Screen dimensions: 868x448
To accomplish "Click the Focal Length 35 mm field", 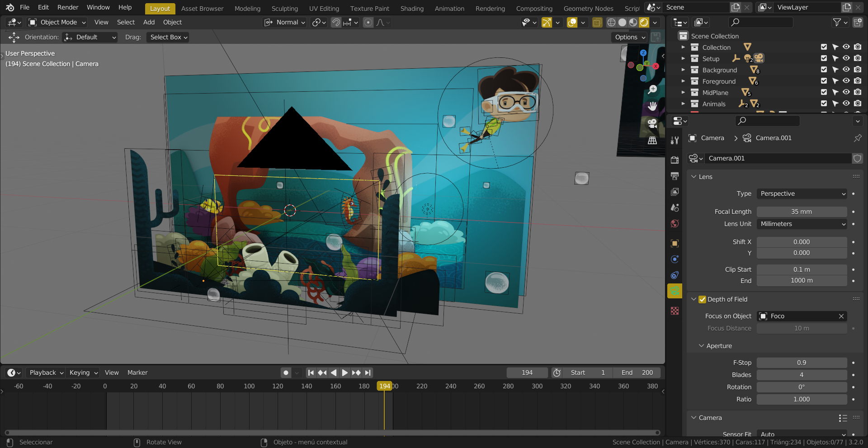I will [802, 212].
